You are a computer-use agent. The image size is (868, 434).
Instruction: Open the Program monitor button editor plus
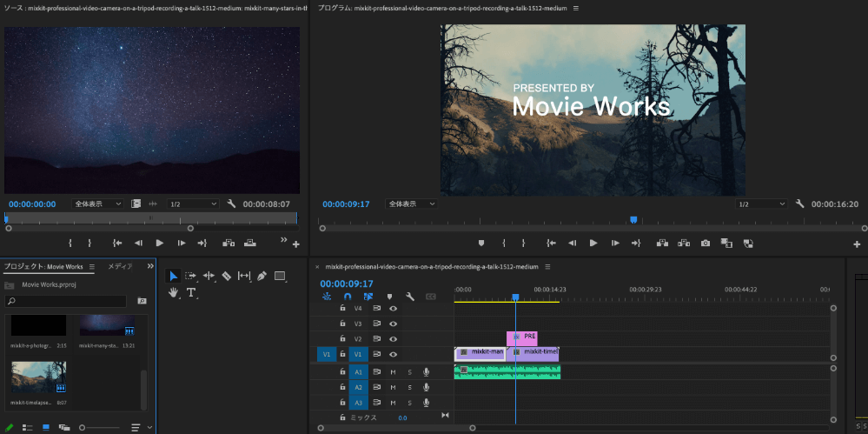[x=857, y=244]
